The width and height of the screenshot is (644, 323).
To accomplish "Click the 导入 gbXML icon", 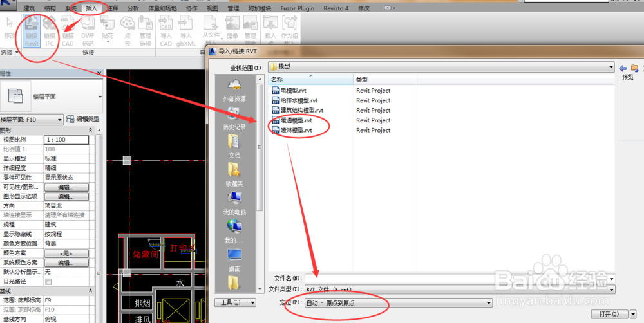I will [x=186, y=31].
